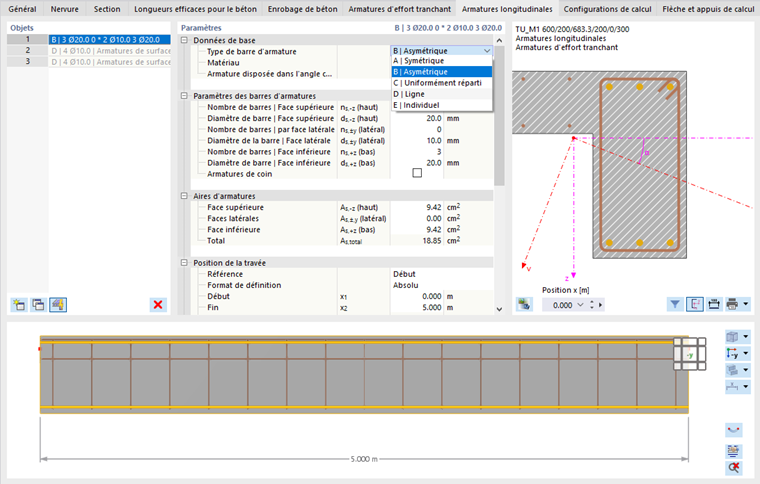Click the dimension line display icon
Screen dimensions: 760x484
coord(732,387)
